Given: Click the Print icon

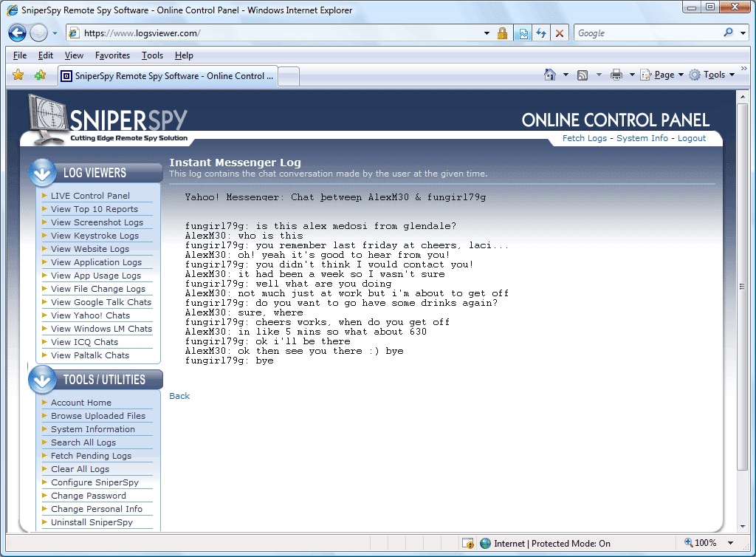Looking at the screenshot, I should click(616, 75).
